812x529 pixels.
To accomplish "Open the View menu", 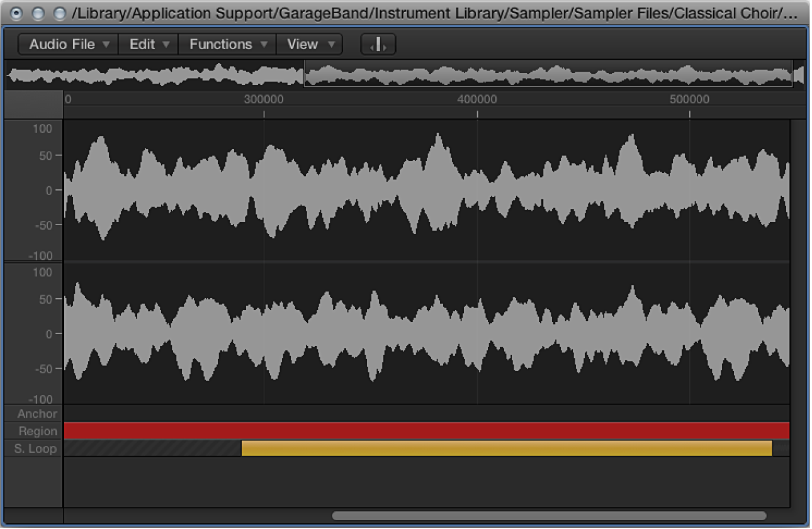I will [303, 44].
